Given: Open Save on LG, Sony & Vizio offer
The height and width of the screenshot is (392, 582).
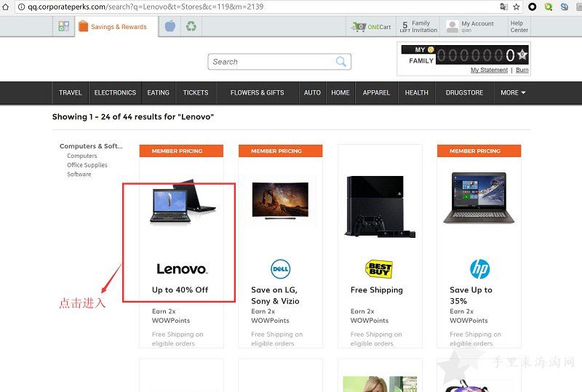Looking at the screenshot, I should (x=275, y=295).
